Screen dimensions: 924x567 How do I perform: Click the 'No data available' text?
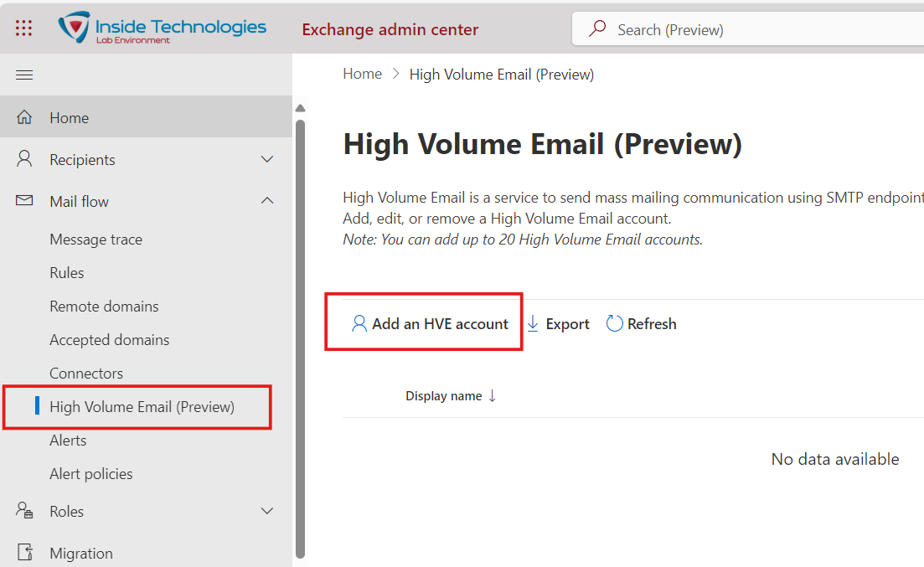pyautogui.click(x=835, y=459)
